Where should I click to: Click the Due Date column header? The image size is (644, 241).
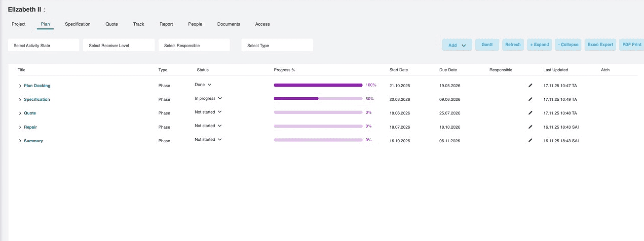tap(448, 70)
